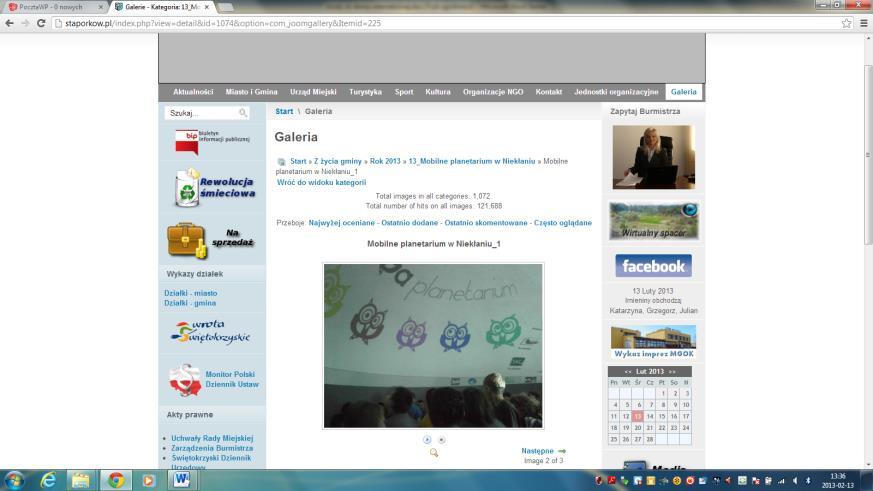Image resolution: width=873 pixels, height=491 pixels.
Task: Start slideshow with the play button
Action: point(427,440)
